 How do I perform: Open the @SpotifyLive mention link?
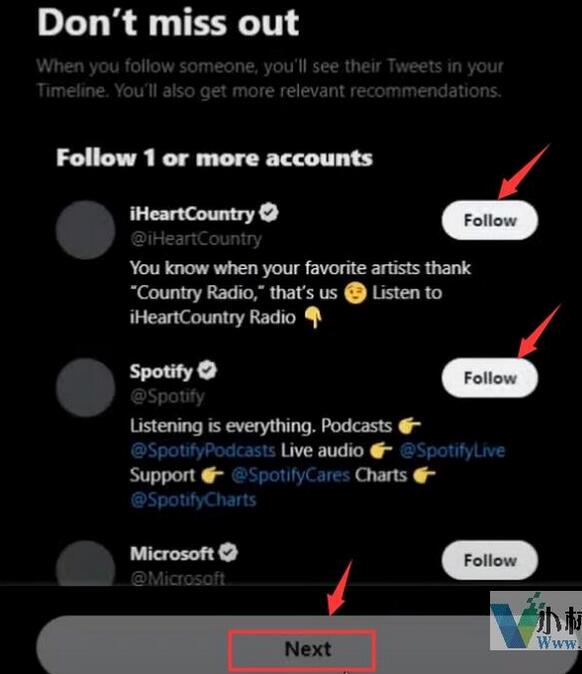click(452, 450)
